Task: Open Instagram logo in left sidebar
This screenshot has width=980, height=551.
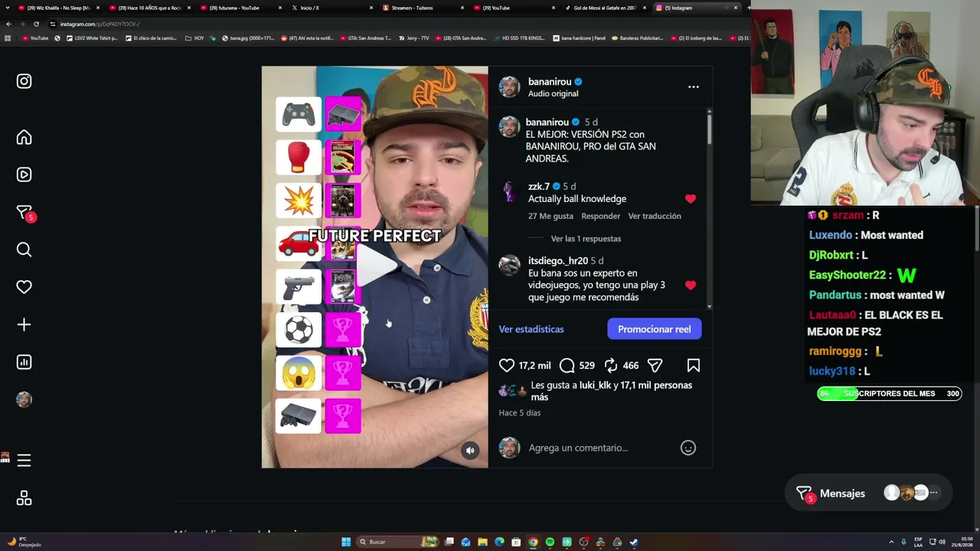Action: pyautogui.click(x=24, y=81)
